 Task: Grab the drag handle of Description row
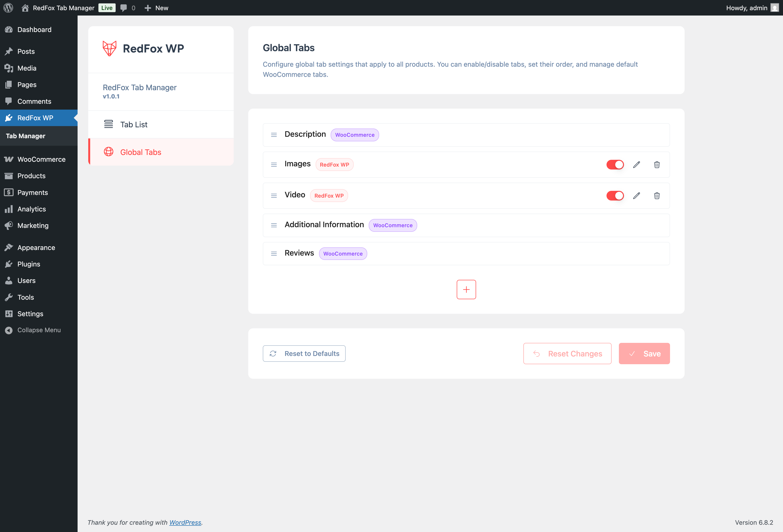point(274,135)
